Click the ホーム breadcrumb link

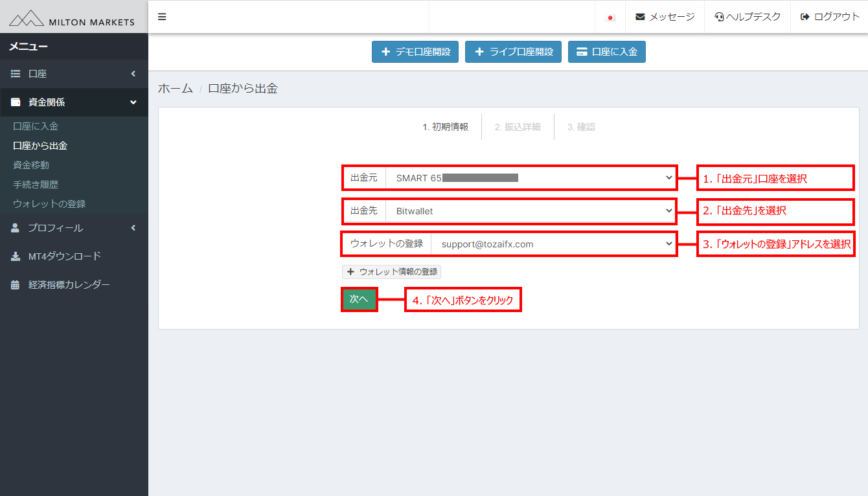(x=175, y=89)
